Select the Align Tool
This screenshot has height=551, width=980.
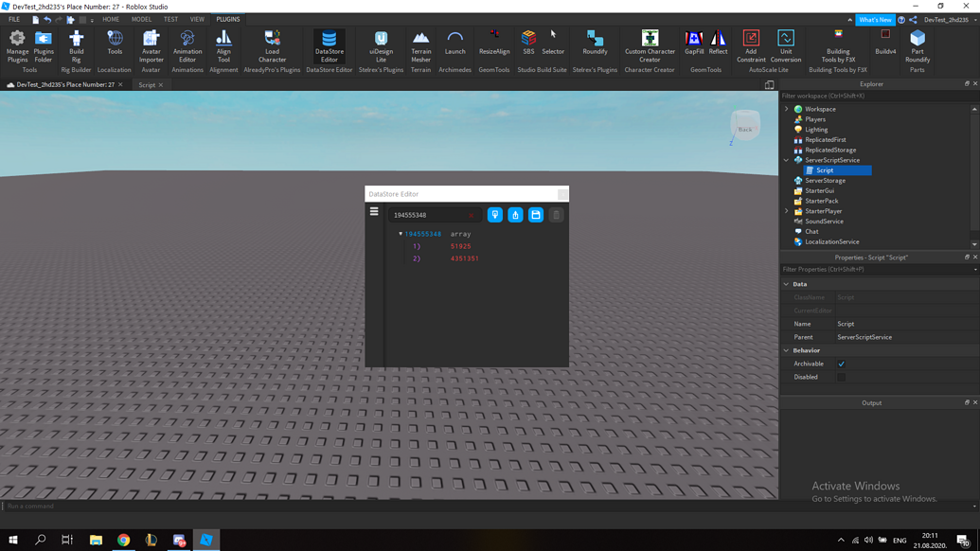pyautogui.click(x=223, y=47)
